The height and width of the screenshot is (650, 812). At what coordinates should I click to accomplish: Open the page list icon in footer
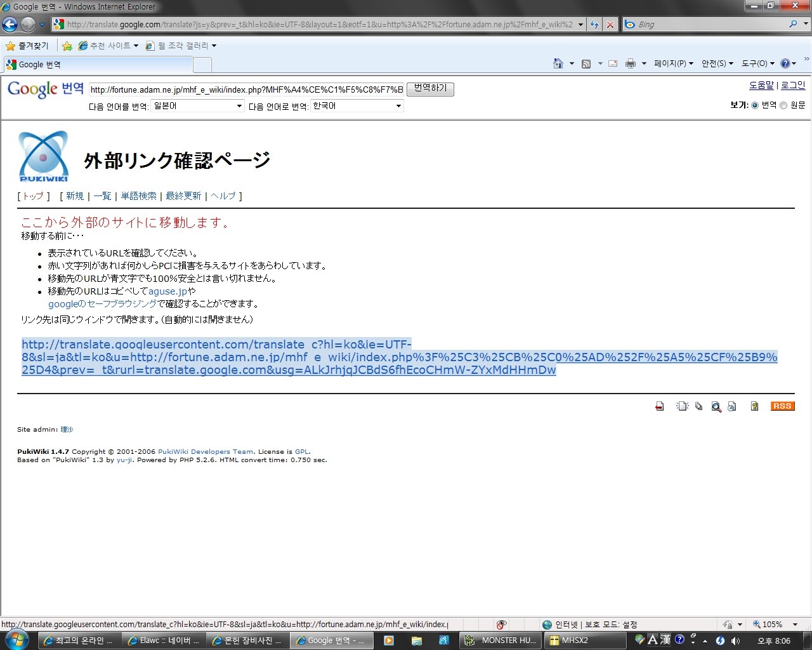coord(698,406)
